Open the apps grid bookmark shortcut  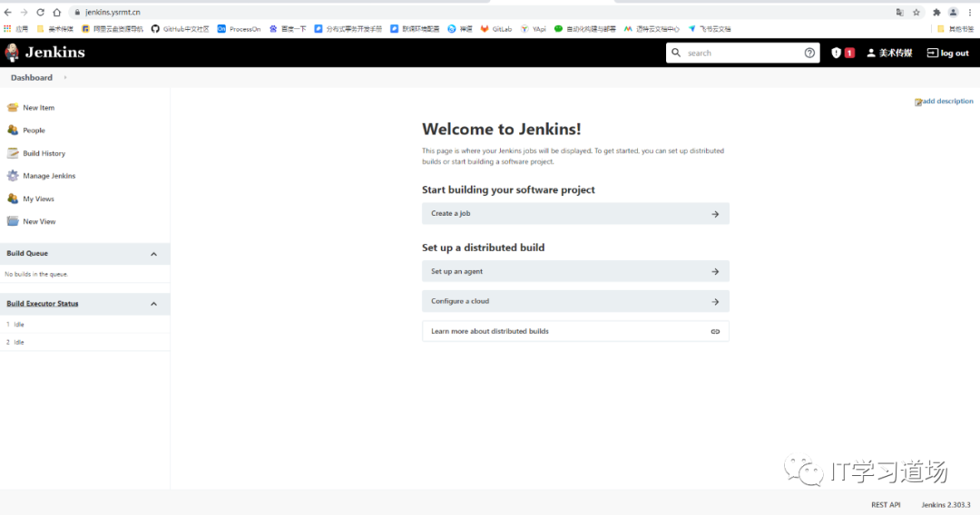click(x=15, y=29)
